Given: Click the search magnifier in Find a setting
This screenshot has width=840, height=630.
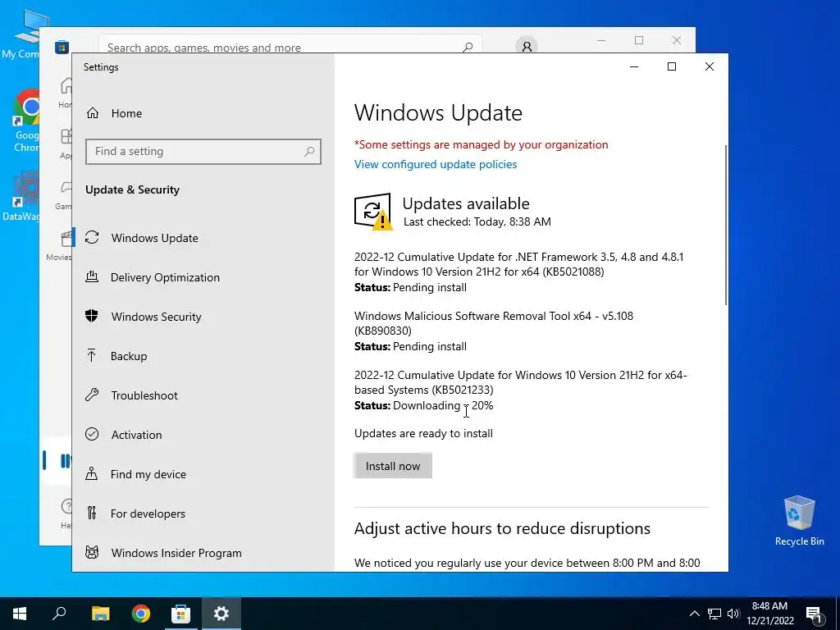Looking at the screenshot, I should tap(309, 152).
